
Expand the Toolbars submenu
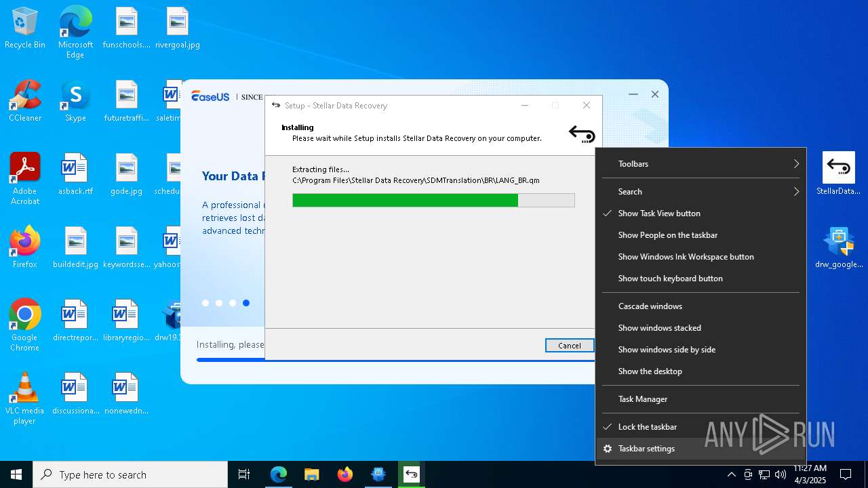coord(701,164)
